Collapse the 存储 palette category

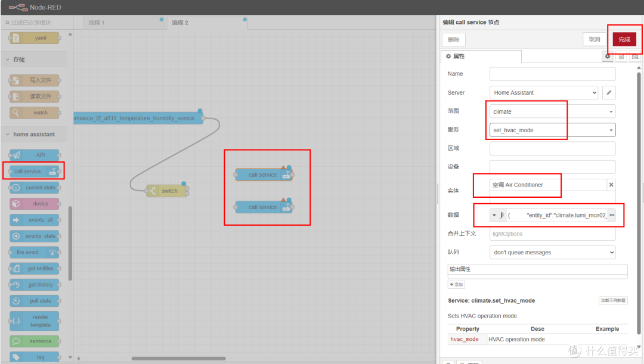pyautogui.click(x=33, y=60)
